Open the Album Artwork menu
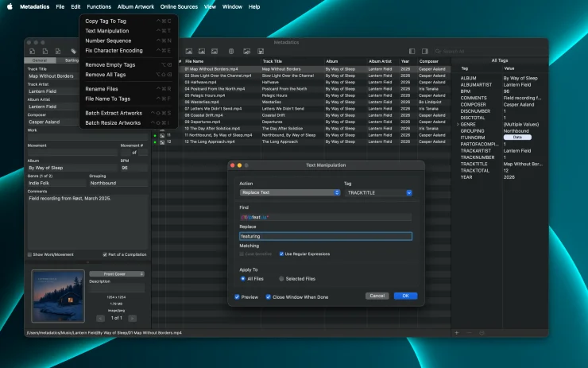Screen dimensions: 588x368 tap(136, 6)
